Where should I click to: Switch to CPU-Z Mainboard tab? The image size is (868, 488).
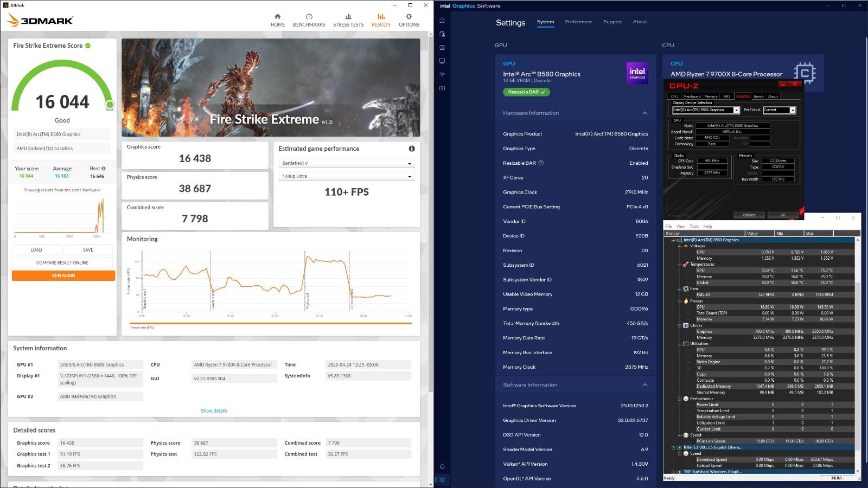coord(692,97)
